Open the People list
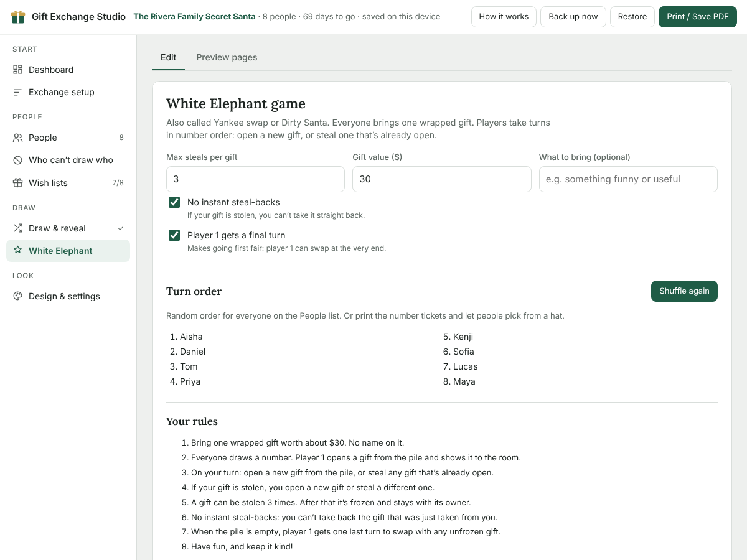Screen dimensions: 747x560 tap(68, 138)
